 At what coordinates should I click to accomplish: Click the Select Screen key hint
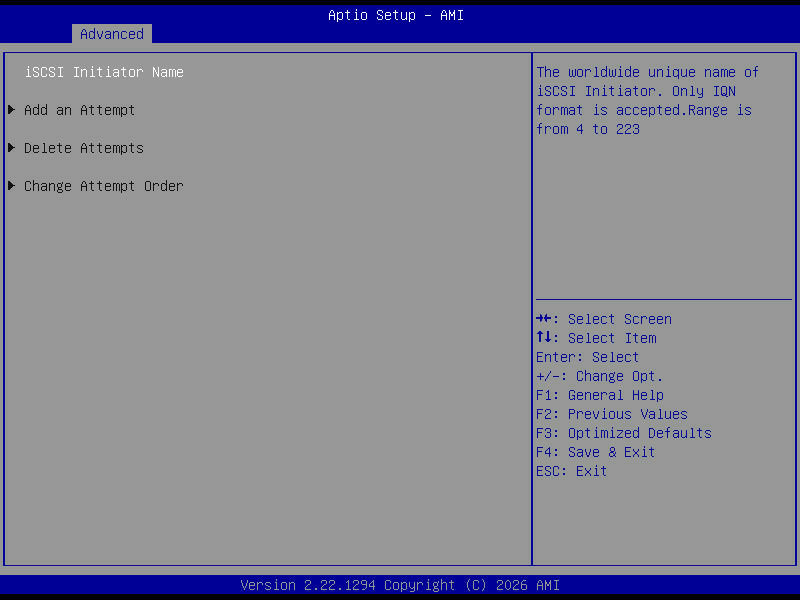coord(604,319)
